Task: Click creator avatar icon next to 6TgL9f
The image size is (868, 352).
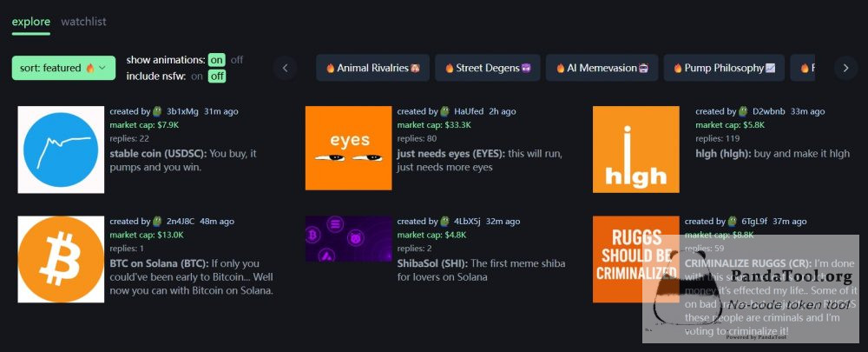Action: pyautogui.click(x=733, y=221)
